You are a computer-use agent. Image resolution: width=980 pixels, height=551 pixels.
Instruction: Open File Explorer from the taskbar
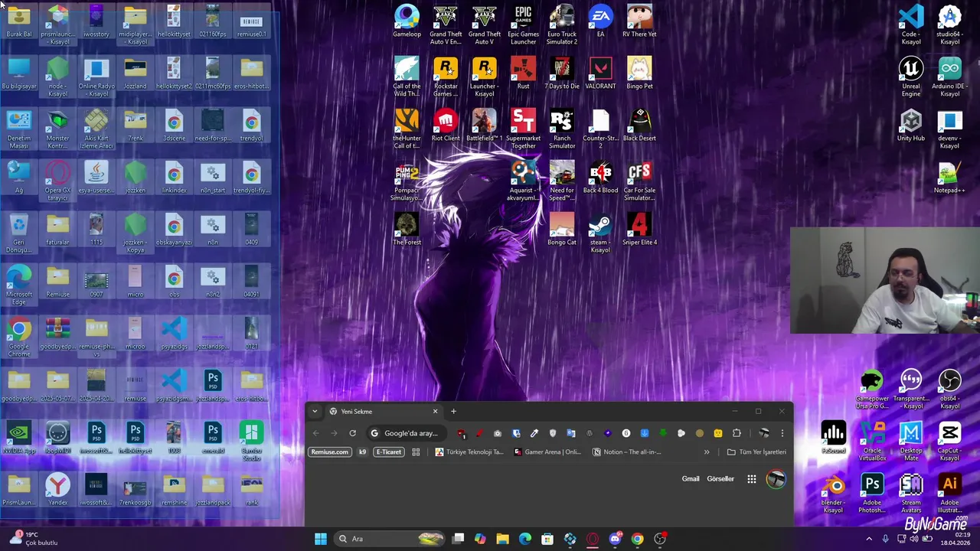click(502, 539)
